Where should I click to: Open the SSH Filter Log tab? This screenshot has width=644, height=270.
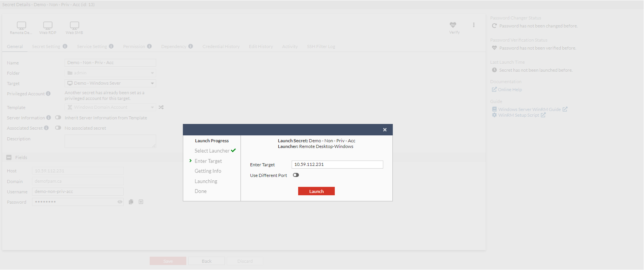321,47
